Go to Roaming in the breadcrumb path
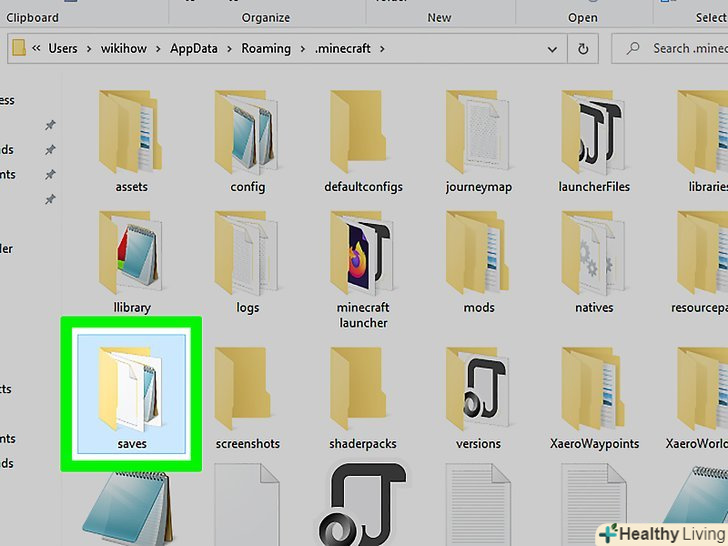The width and height of the screenshot is (728, 546). click(266, 48)
